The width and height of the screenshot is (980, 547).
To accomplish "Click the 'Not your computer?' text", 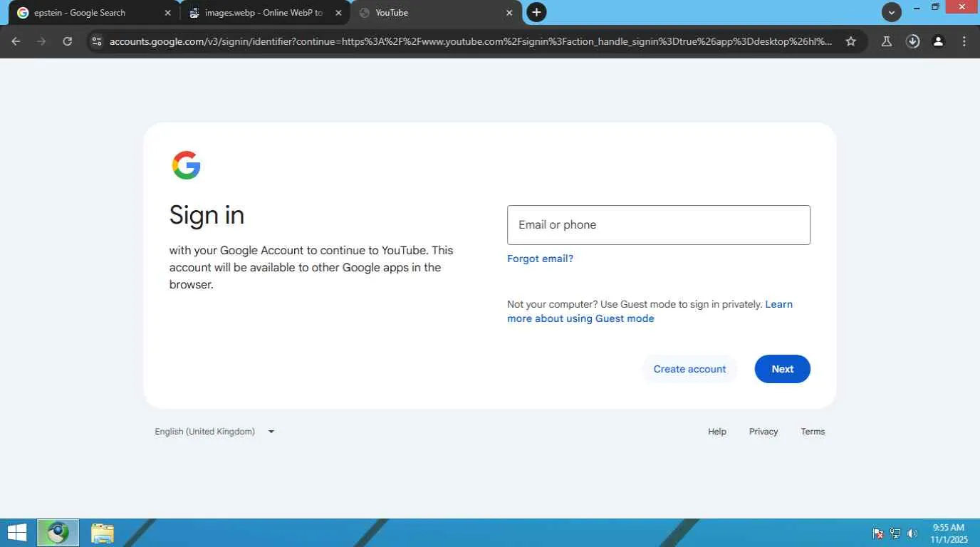I will point(551,304).
